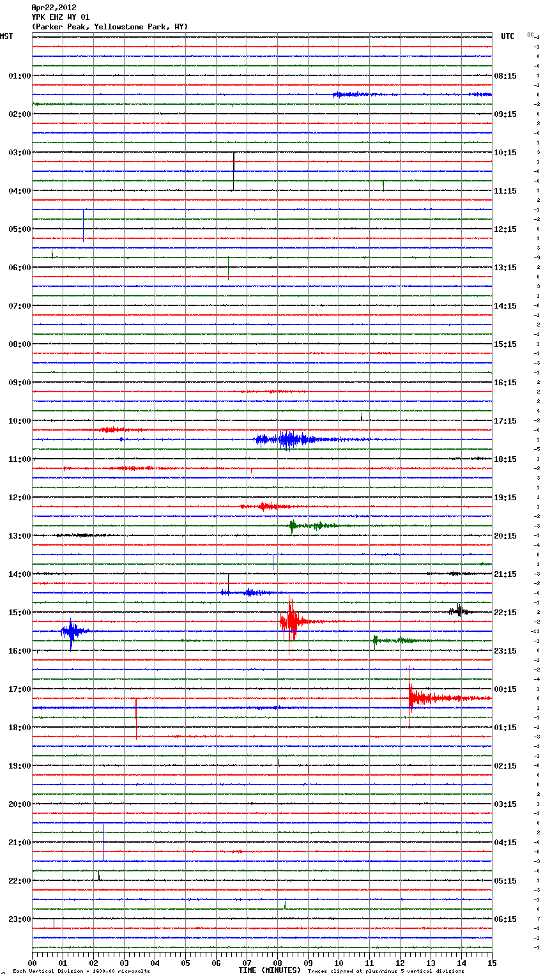Select the 23:00 MST row label
Viewport: 543px width, 980px height.
pos(20,919)
